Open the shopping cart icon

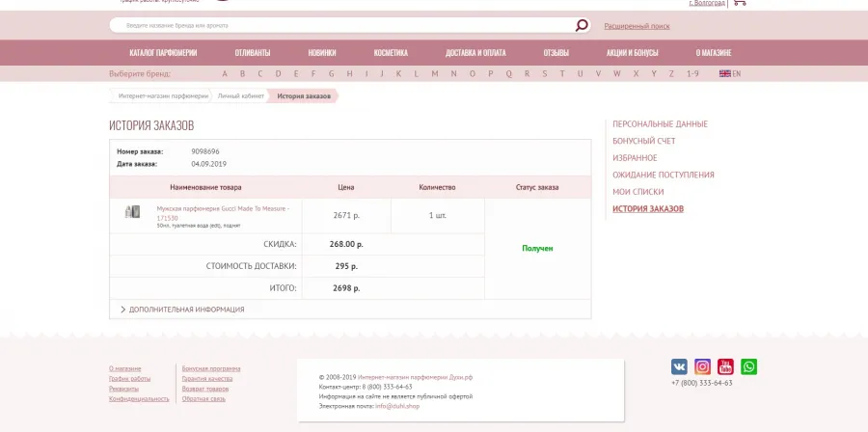739,3
